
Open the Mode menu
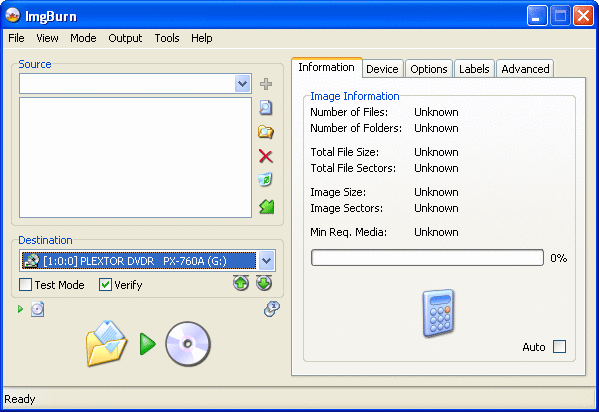coord(83,38)
